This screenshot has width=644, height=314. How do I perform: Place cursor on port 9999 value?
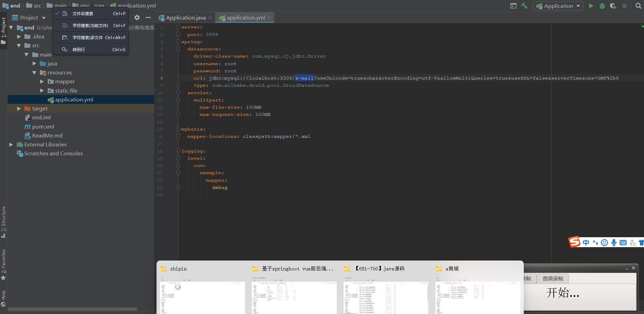click(x=212, y=35)
